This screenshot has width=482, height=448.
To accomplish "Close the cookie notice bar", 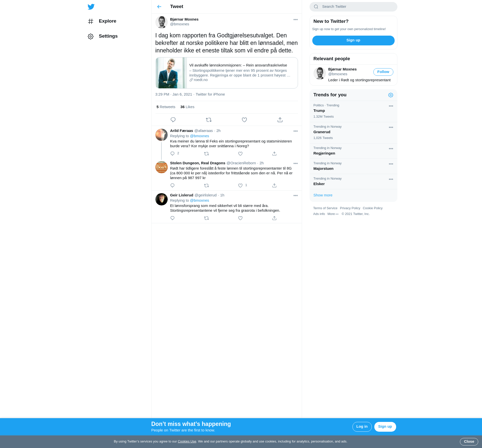I will (x=469, y=442).
